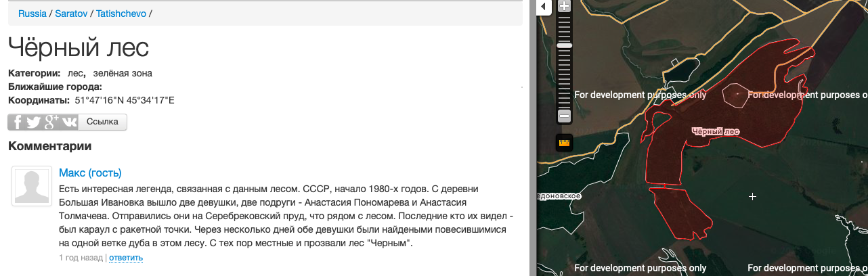Share the page on VK

click(69, 122)
